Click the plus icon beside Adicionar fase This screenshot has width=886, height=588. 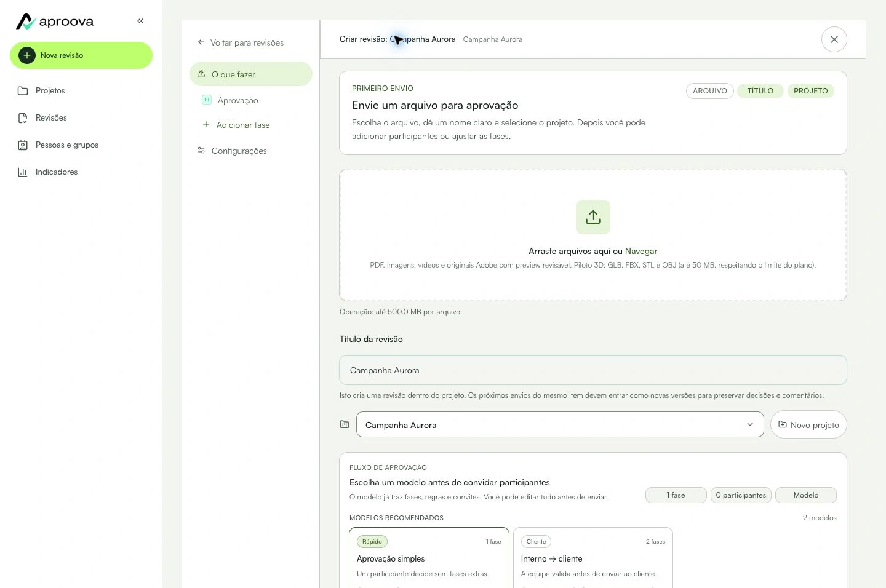pyautogui.click(x=206, y=124)
